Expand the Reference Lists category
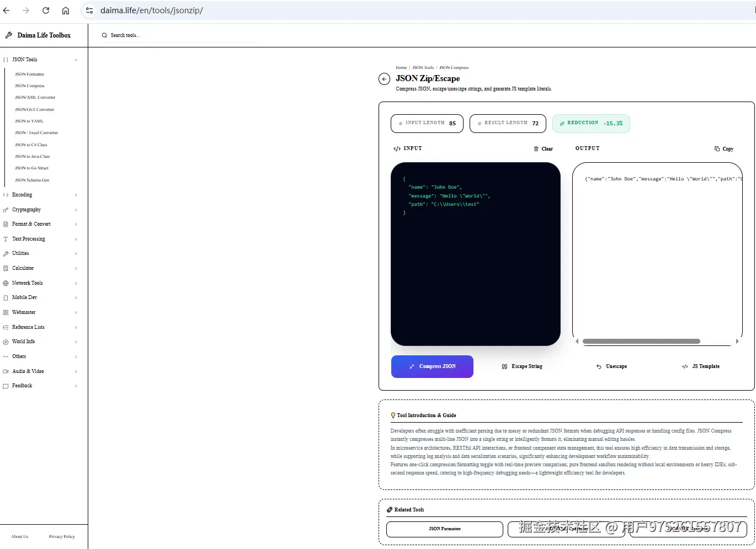756x549 pixels. 40,327
